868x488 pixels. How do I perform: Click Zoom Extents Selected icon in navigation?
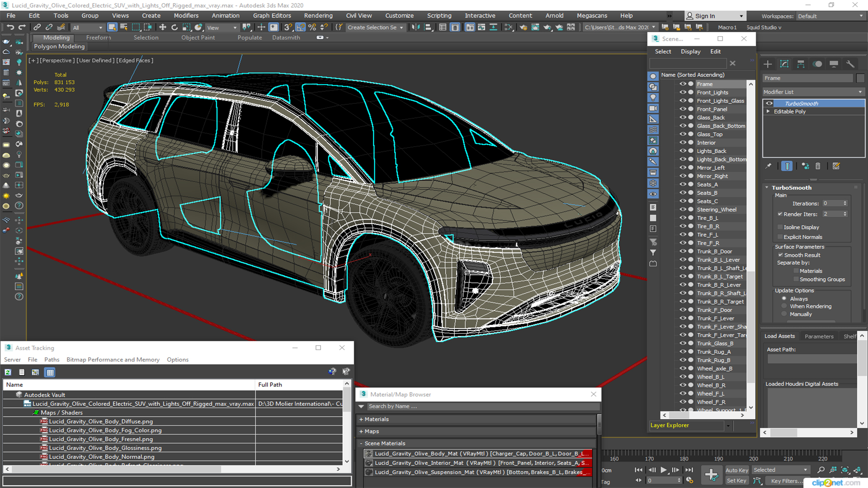(844, 470)
